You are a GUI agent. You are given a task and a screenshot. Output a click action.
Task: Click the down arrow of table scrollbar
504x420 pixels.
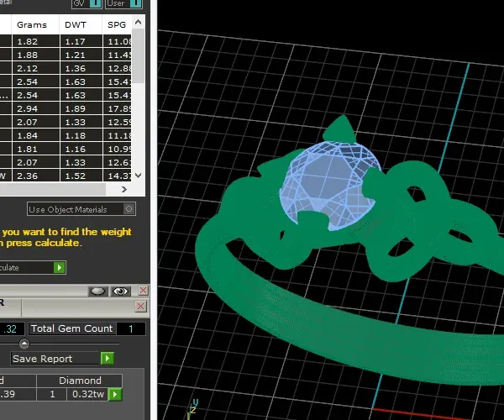point(139,176)
